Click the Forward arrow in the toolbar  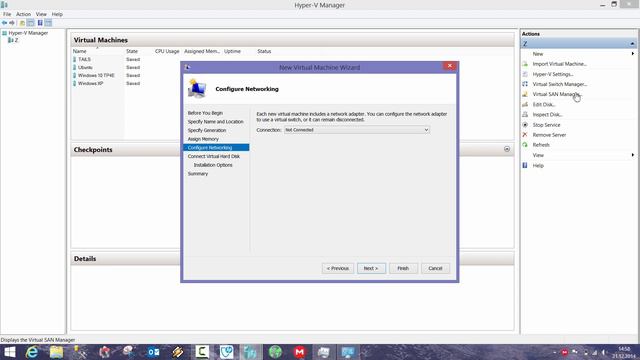12,23
